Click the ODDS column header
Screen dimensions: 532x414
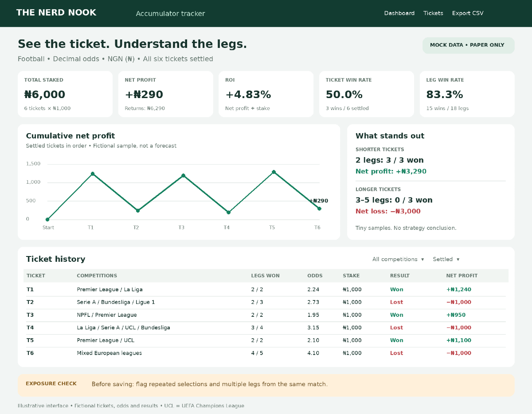(x=315, y=276)
